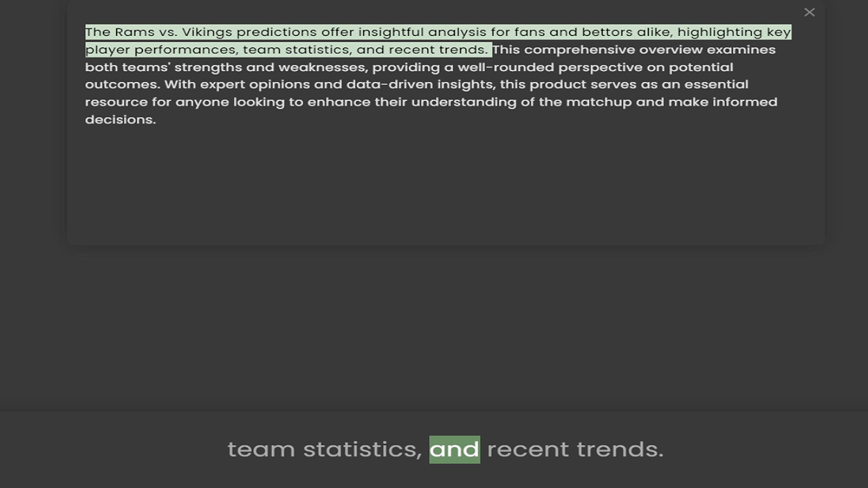Select the word "strengths" in the paragraph
The width and height of the screenshot is (868, 488).
(208, 67)
